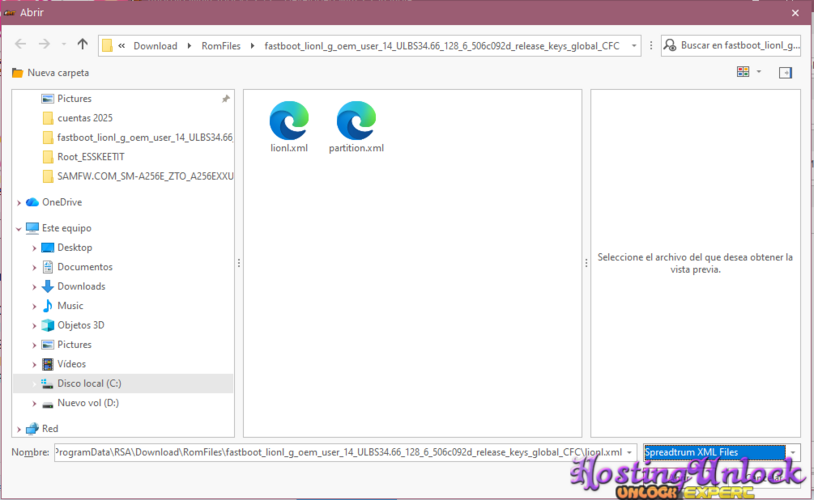Click the Up one level arrow
The height and width of the screenshot is (500, 814).
(83, 45)
